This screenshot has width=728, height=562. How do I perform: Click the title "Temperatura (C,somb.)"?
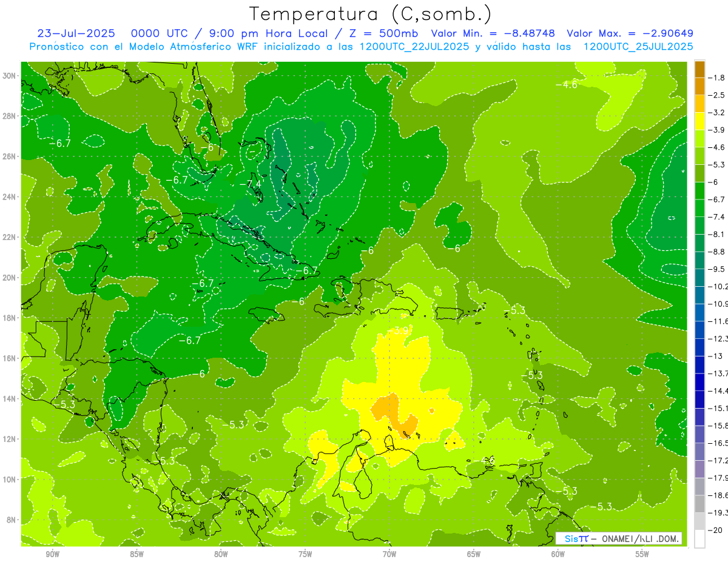(x=370, y=13)
